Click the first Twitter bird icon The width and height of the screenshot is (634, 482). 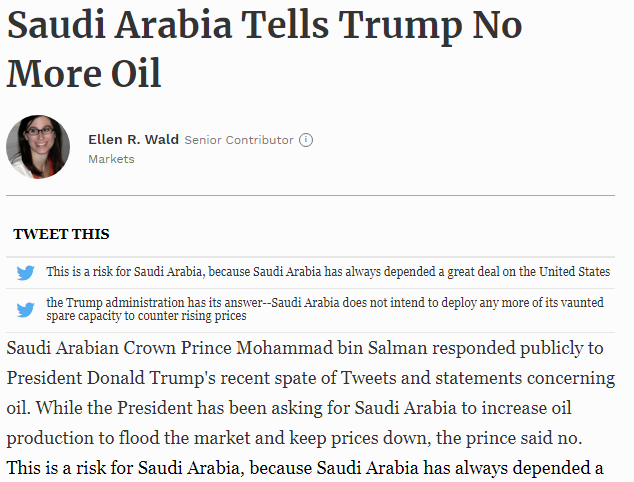(x=25, y=273)
